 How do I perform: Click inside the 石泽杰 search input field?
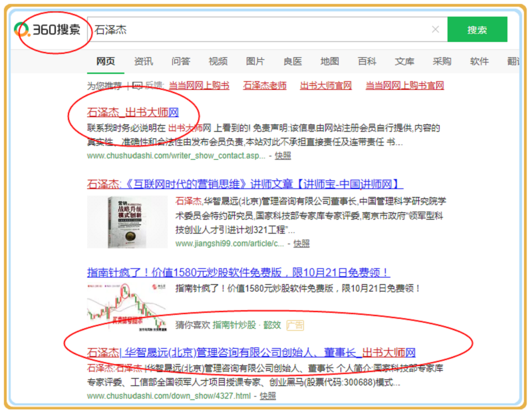click(x=259, y=30)
